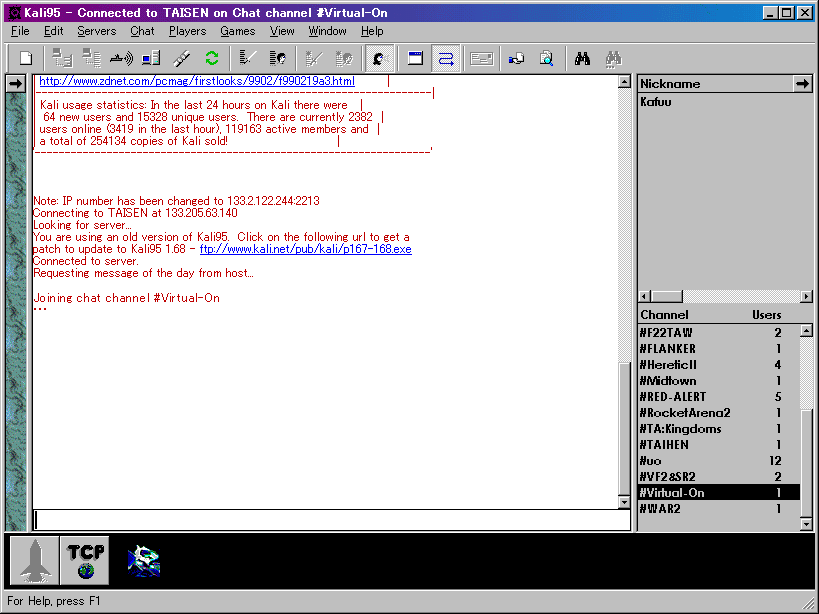Click the greyed binoculars find next icon

[613, 58]
